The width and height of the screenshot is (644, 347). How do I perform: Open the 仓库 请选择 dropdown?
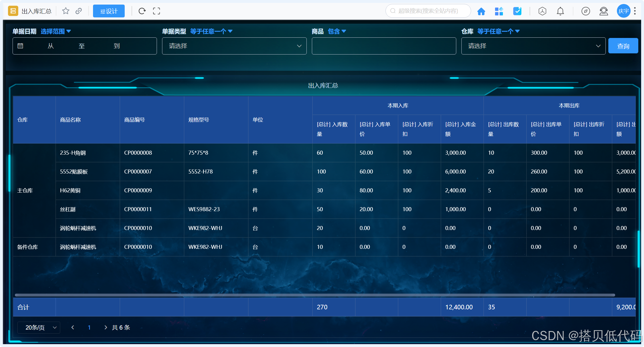point(533,46)
